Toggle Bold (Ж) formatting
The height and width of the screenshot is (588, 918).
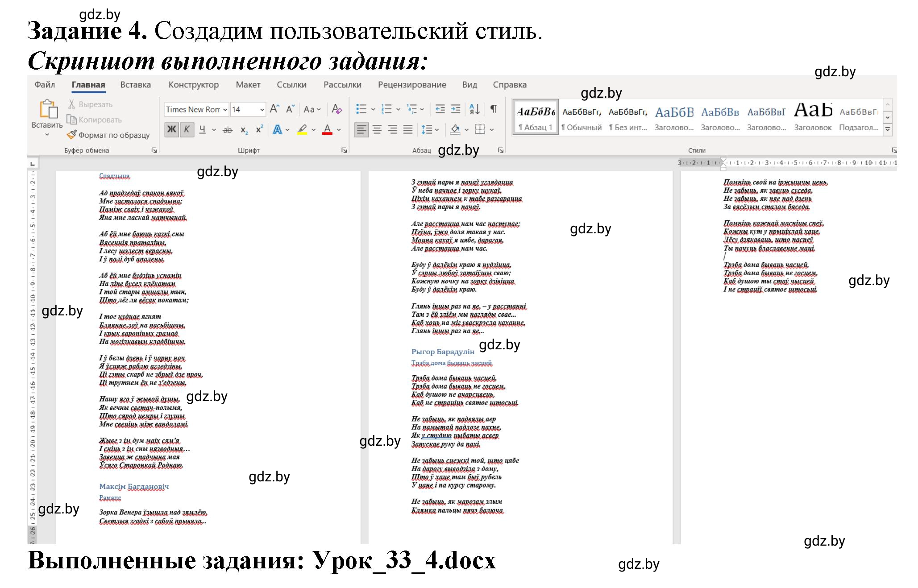tap(171, 130)
